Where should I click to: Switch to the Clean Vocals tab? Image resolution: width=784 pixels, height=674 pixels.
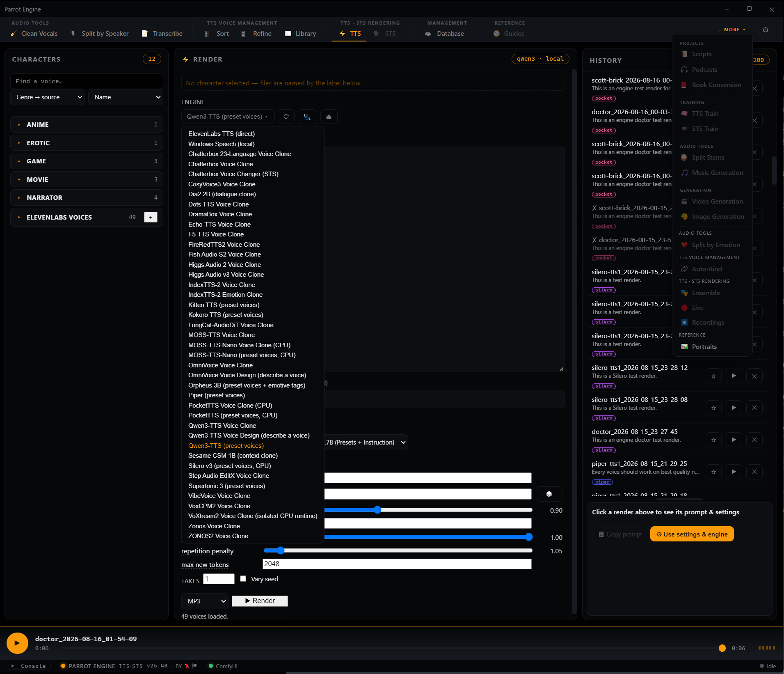[34, 34]
